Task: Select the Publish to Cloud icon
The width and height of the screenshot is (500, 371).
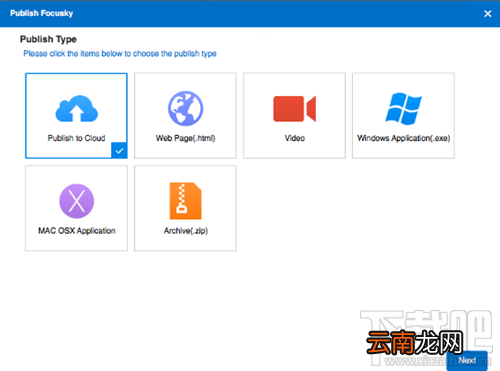Action: point(77,109)
